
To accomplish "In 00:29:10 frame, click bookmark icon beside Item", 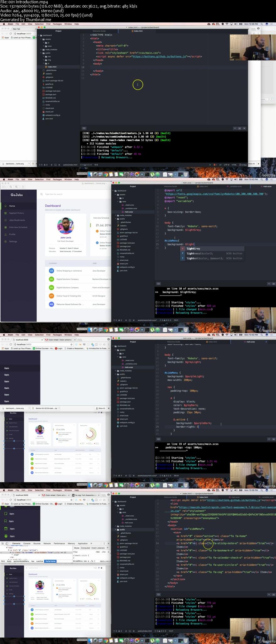I will (x=6, y=521).
